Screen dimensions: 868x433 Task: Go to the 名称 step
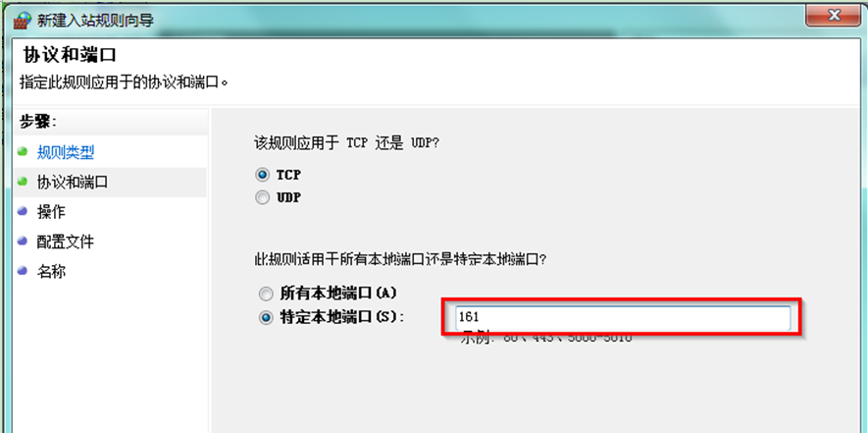[x=51, y=272]
